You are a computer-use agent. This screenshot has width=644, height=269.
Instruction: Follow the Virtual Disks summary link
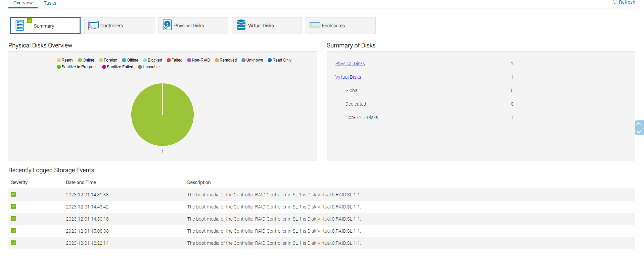point(348,77)
